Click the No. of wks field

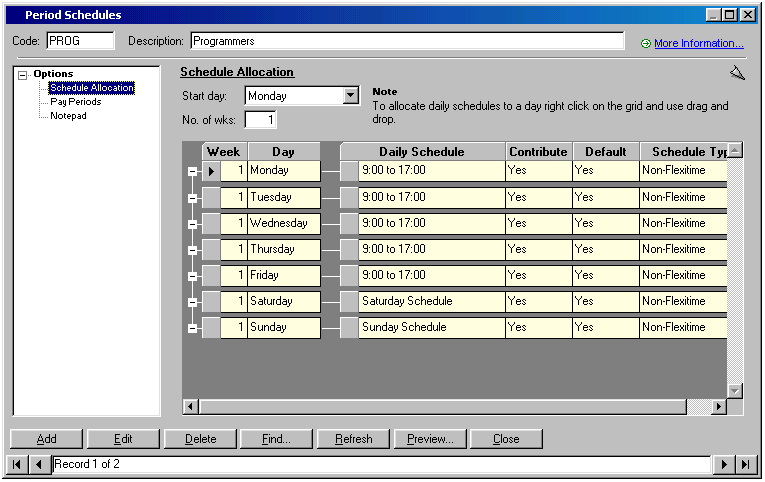tap(261, 120)
